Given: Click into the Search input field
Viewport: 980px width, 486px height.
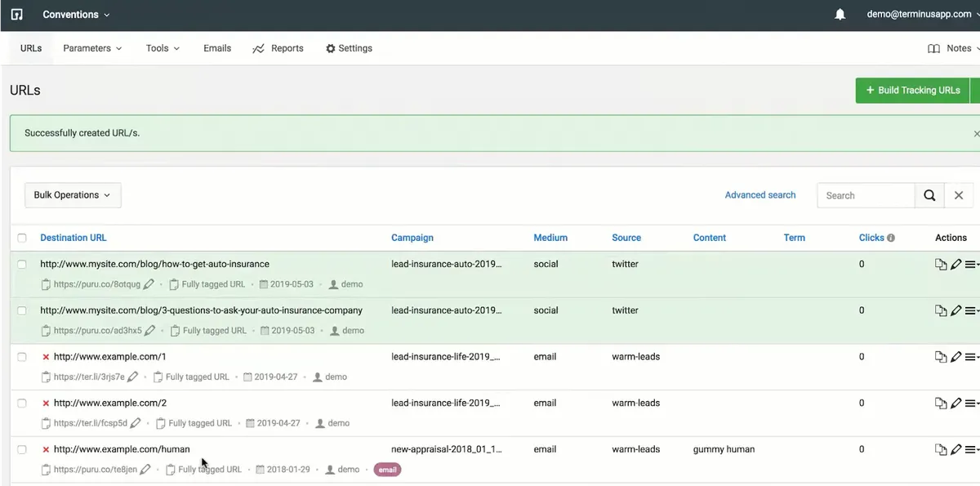Looking at the screenshot, I should [866, 195].
